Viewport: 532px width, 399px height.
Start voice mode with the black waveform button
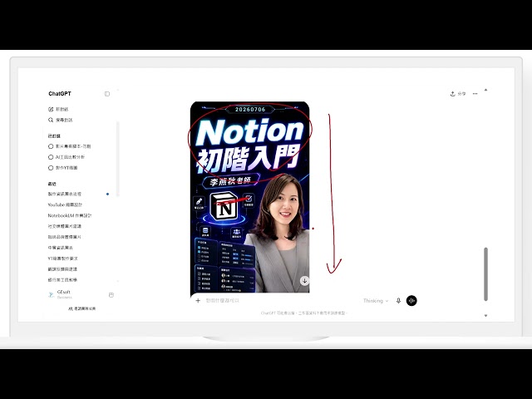411,301
